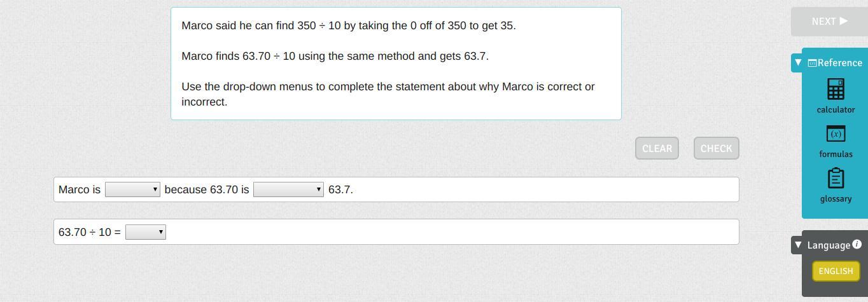Click the Marco question prompt box
Image resolution: width=868 pixels, height=302 pixels.
point(396,64)
